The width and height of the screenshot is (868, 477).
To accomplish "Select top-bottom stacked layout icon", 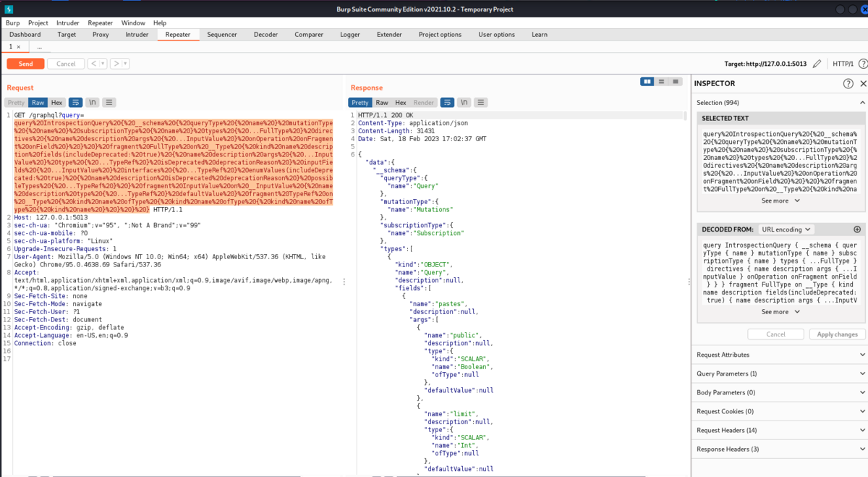I will (x=661, y=82).
